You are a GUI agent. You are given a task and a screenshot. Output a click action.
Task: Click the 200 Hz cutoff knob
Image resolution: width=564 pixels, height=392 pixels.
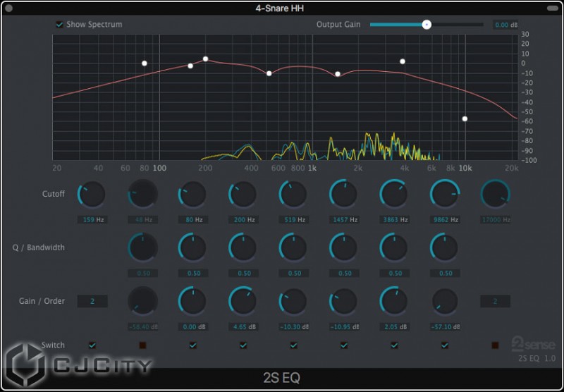pyautogui.click(x=243, y=194)
